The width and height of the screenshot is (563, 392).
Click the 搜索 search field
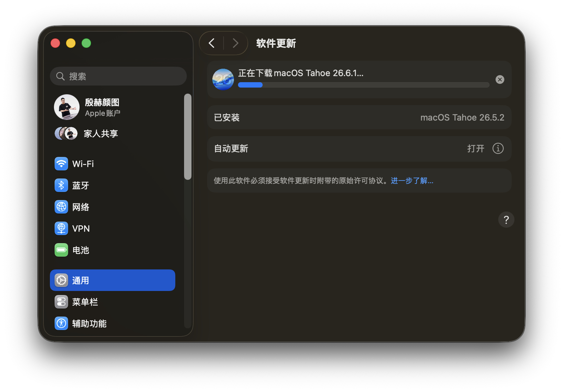point(118,76)
